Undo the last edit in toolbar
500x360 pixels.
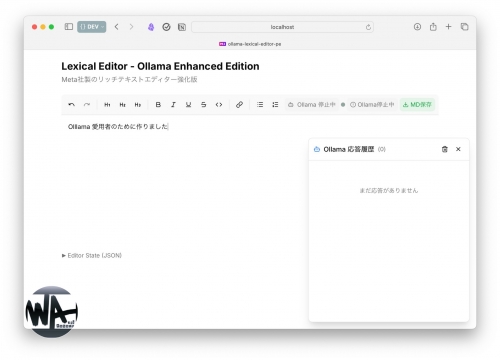point(71,105)
